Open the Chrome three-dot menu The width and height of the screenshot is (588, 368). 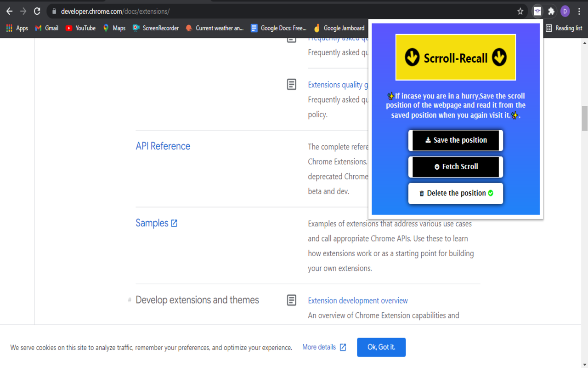coord(579,11)
